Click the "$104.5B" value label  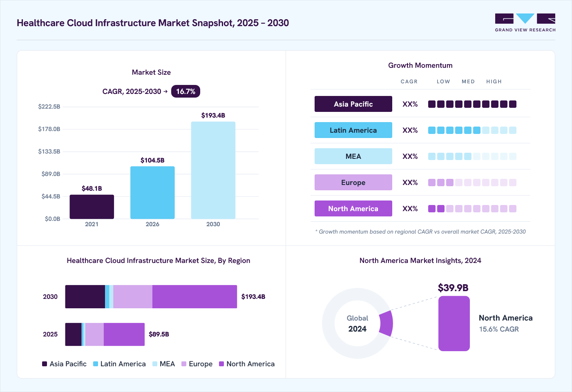pos(152,160)
